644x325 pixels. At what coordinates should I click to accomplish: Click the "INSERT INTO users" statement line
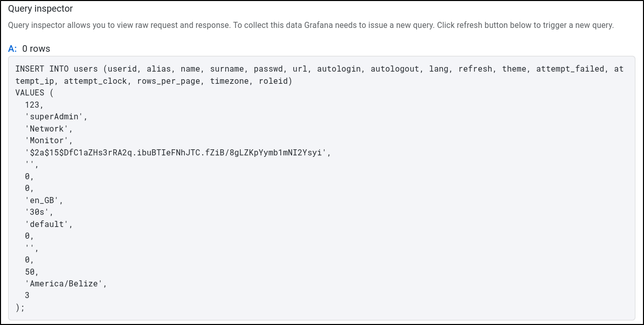tap(49, 69)
